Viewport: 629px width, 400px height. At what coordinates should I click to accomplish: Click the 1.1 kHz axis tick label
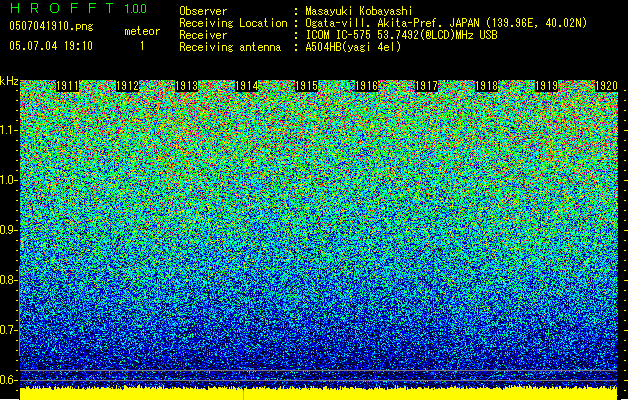(9, 130)
